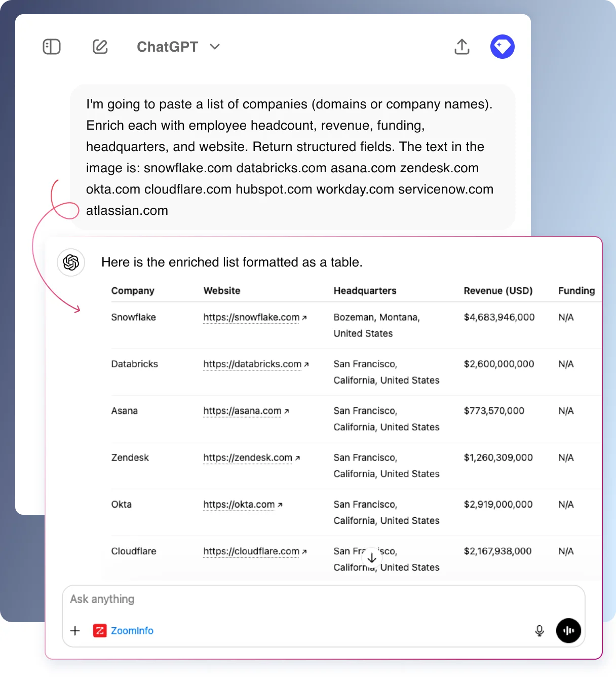616x684 pixels.
Task: Click the ChatGPT logo beside the response
Action: coord(71,262)
